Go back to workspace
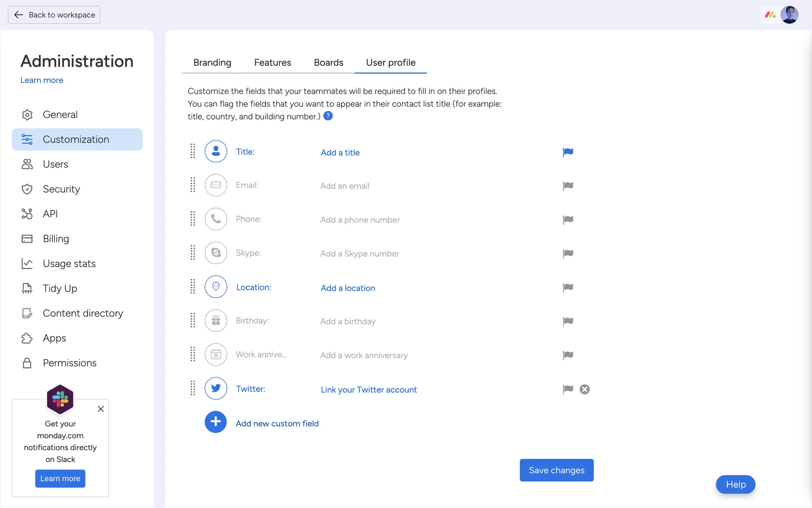812x508 pixels. pyautogui.click(x=54, y=15)
